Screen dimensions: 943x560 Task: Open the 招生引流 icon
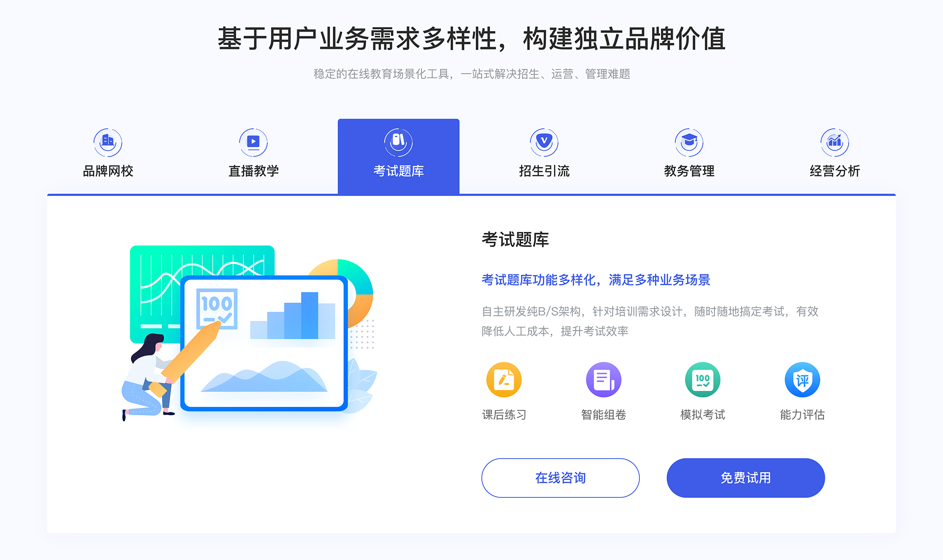(x=540, y=140)
